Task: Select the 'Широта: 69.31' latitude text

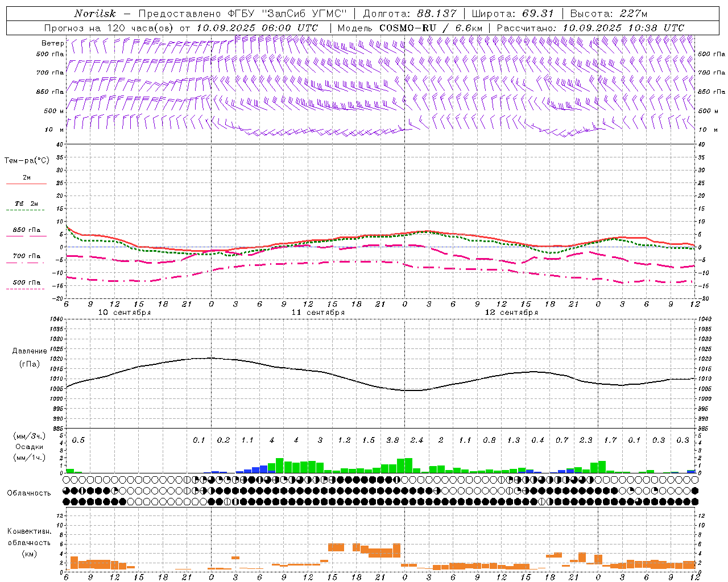Action: (513, 14)
